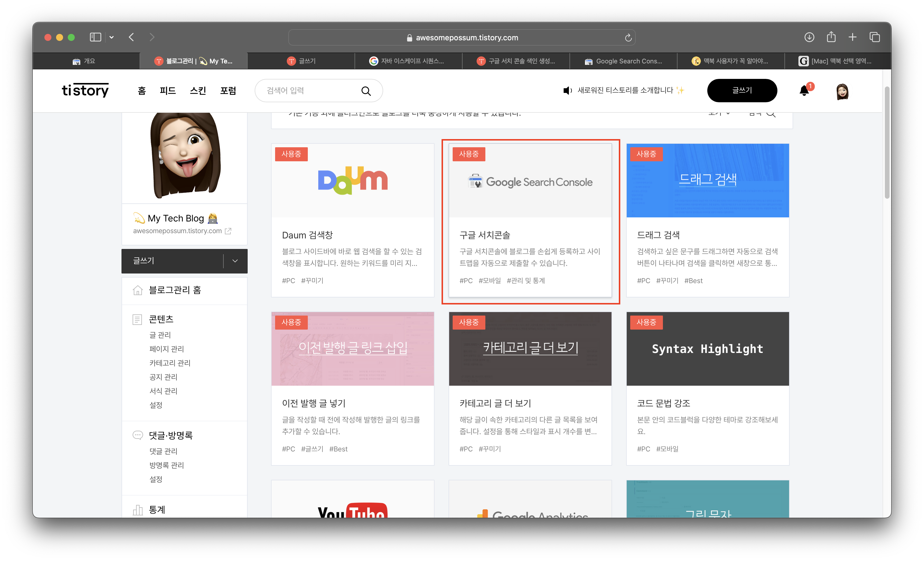Open the 피드 menu item

click(x=168, y=91)
